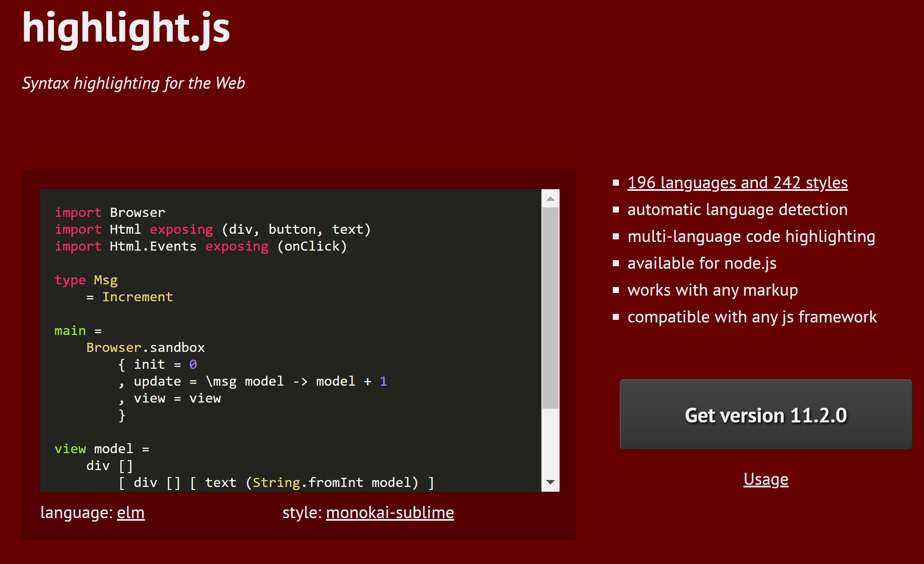Open the Usage link
The image size is (924, 564).
tap(766, 479)
